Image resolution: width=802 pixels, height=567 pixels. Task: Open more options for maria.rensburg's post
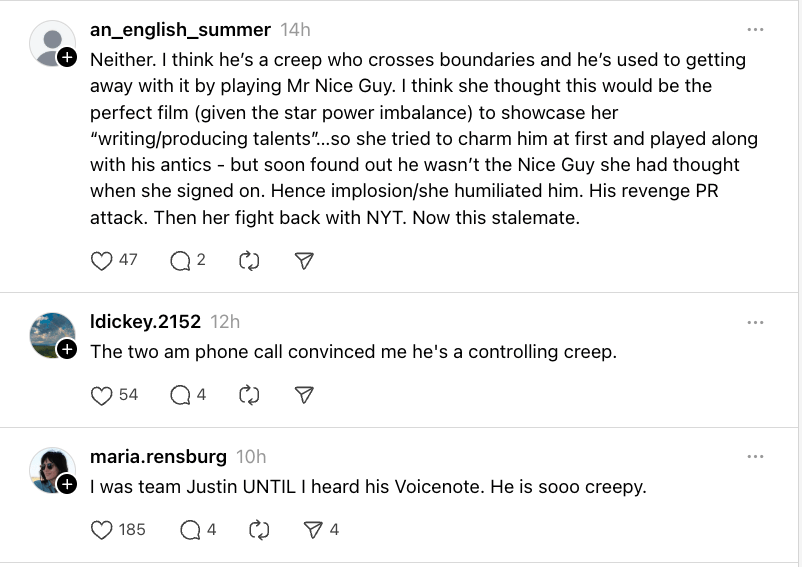pos(755,457)
